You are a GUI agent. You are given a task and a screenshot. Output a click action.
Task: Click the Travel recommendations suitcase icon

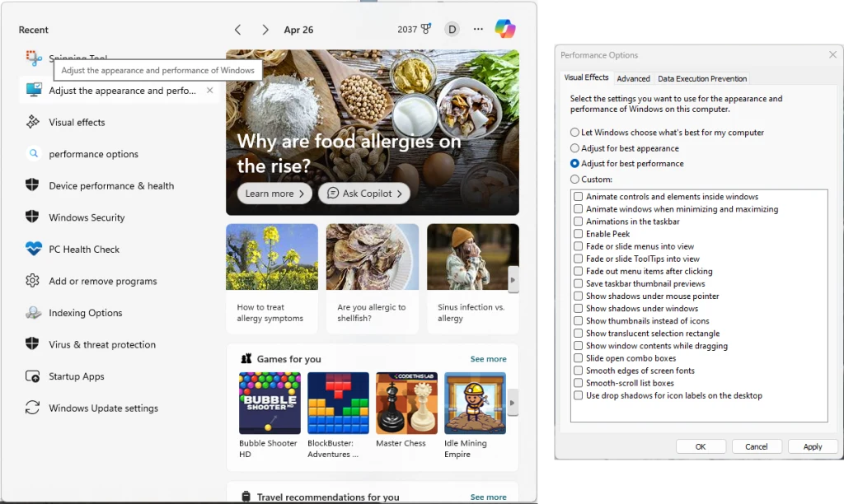tap(246, 496)
